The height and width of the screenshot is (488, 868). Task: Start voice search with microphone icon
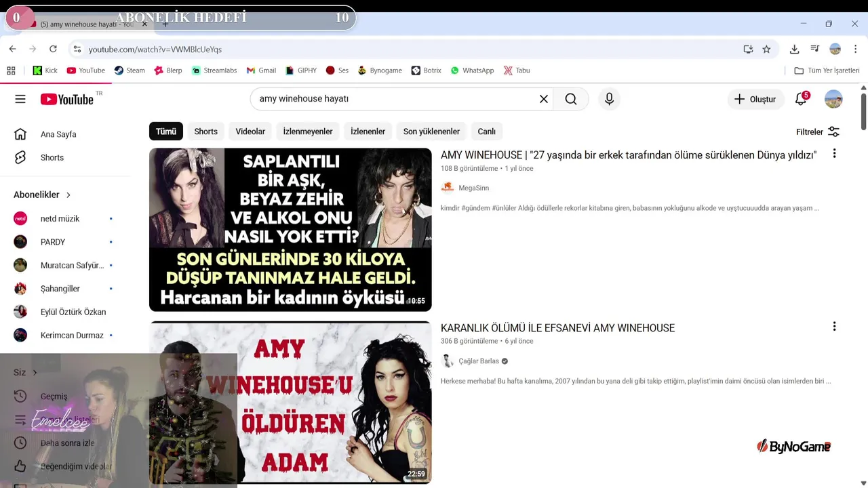[609, 99]
